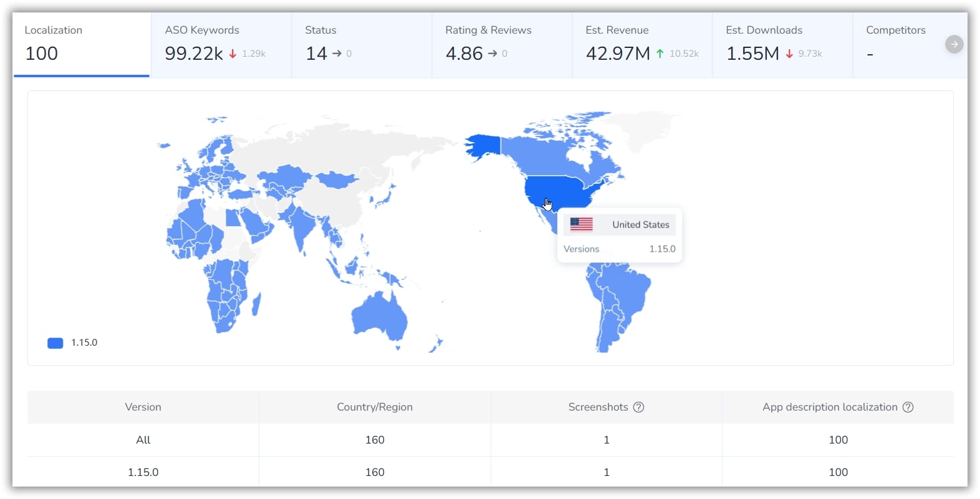
Task: Click the 160 value in the 1.15.0 row
Action: click(375, 472)
